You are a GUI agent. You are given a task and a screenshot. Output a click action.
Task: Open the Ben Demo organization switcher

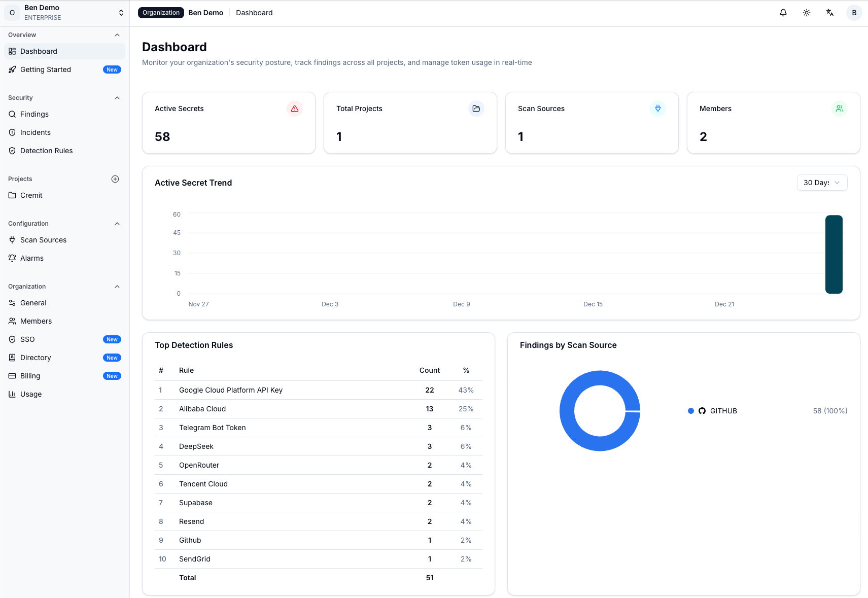tap(64, 13)
